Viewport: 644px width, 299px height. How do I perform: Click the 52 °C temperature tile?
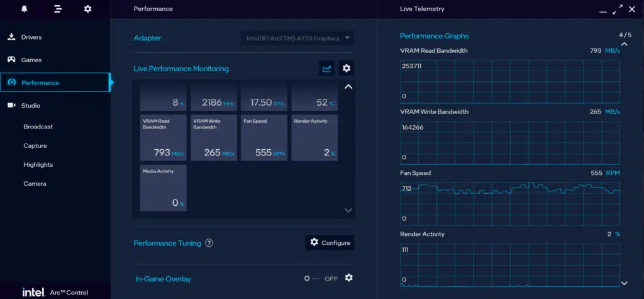tap(314, 98)
